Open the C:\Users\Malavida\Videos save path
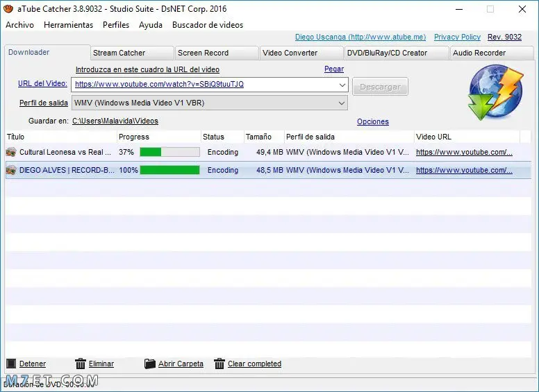This screenshot has height=392, width=539. pos(115,121)
